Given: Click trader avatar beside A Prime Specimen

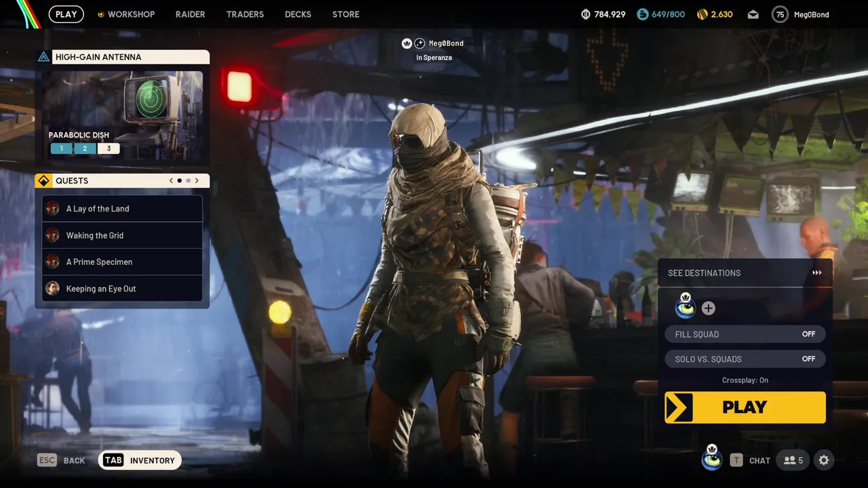Looking at the screenshot, I should coord(52,262).
